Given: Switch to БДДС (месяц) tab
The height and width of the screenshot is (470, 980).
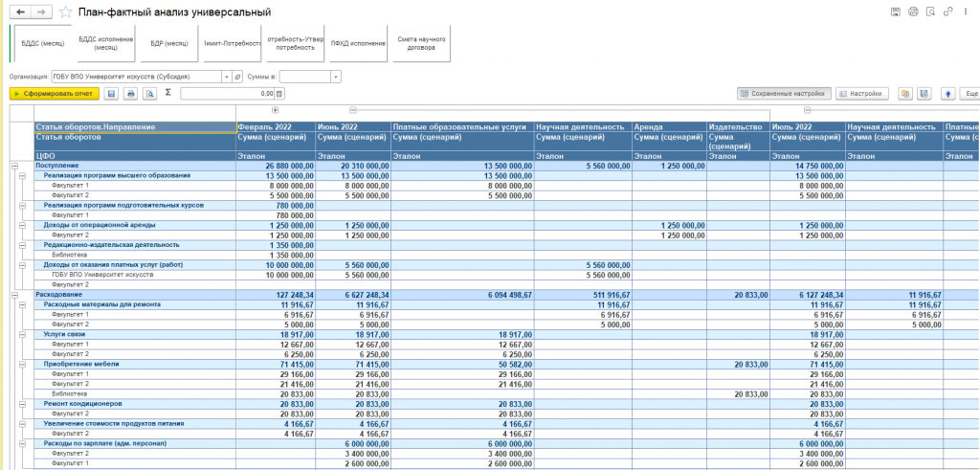Looking at the screenshot, I should point(43,44).
